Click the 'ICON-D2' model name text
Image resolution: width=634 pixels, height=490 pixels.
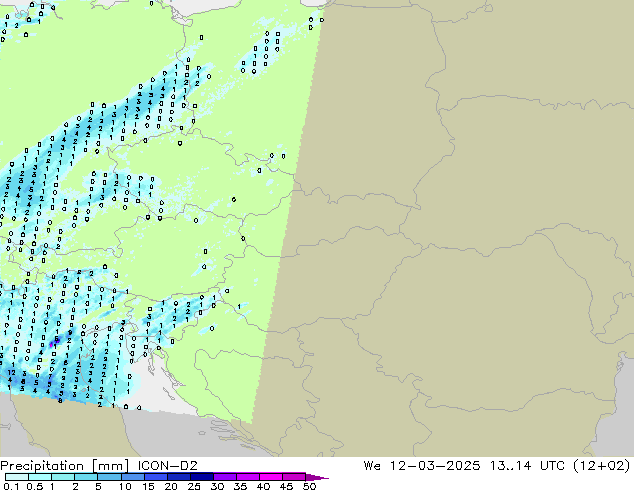click(167, 465)
